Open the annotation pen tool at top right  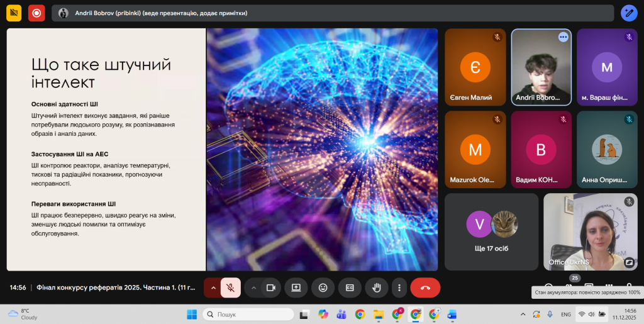tap(629, 13)
